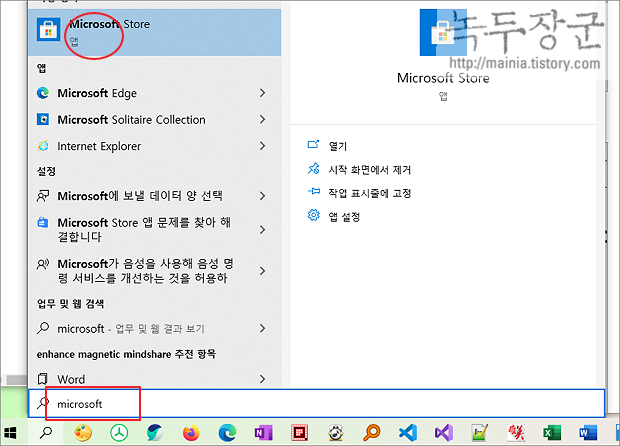Open Word from the taskbar
This screenshot has width=620, height=446.
point(588,433)
